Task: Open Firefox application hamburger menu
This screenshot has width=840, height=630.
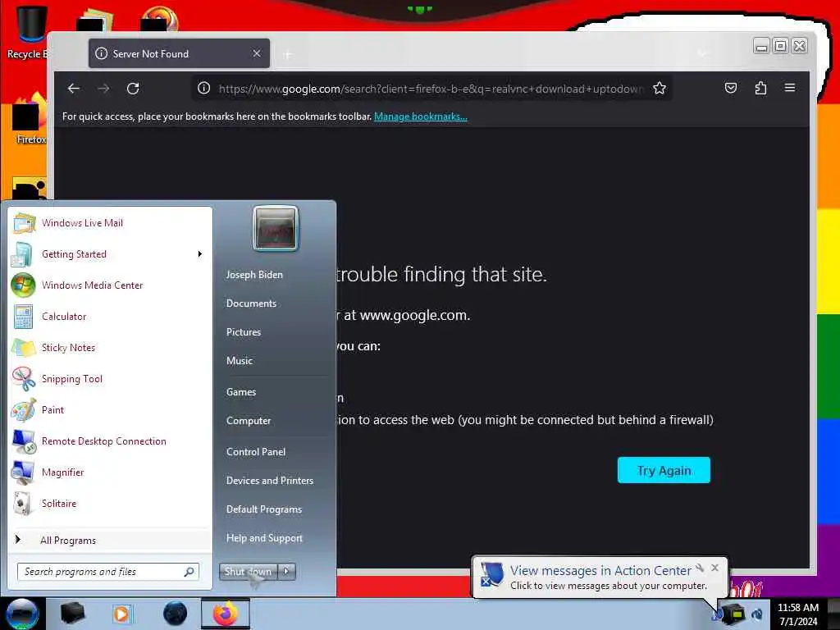Action: click(x=790, y=88)
